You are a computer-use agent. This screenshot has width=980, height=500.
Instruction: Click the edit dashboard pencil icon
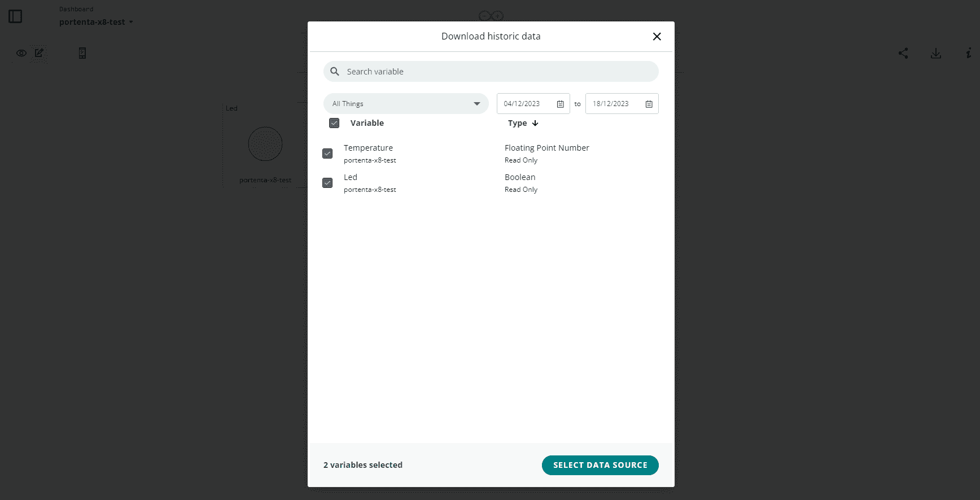coord(39,52)
